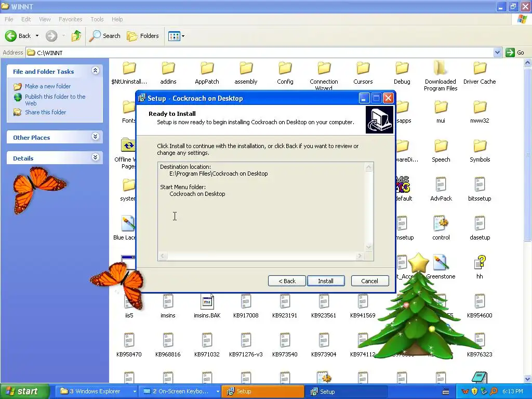Viewport: 532px width, 399px height.
Task: Open Search in the Explorer toolbar
Action: [x=105, y=36]
